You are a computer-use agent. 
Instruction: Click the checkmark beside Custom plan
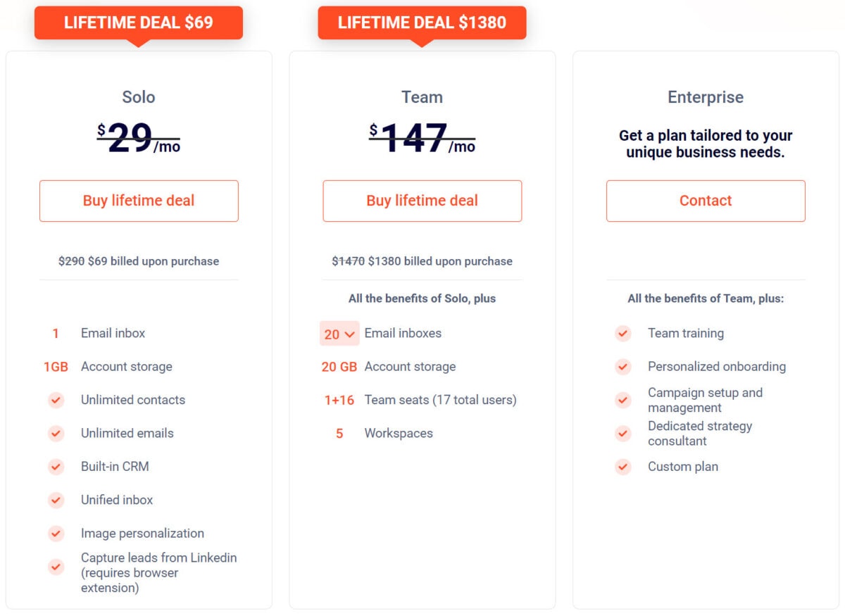click(622, 467)
